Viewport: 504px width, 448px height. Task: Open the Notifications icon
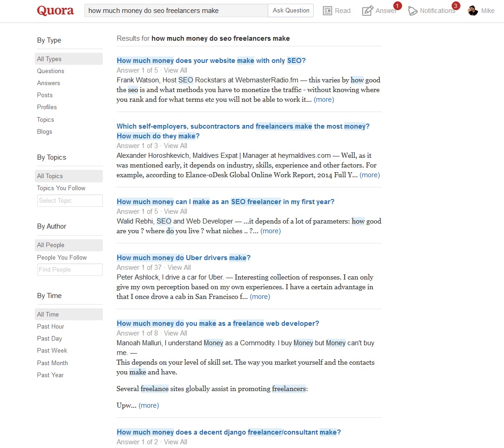(413, 11)
